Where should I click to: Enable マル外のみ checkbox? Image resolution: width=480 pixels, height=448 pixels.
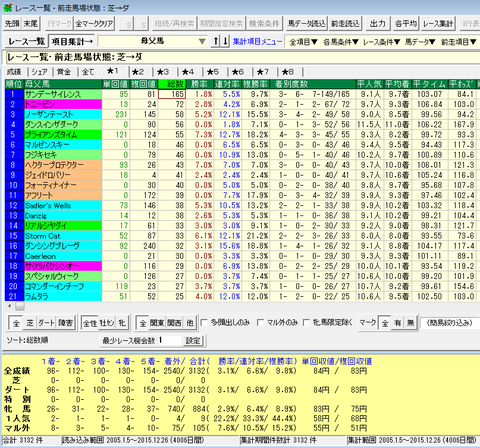(x=260, y=322)
